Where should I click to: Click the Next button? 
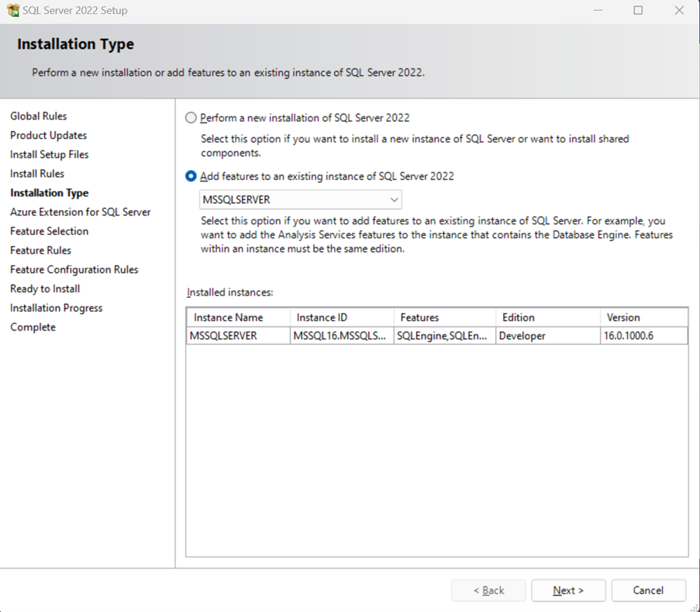click(568, 590)
